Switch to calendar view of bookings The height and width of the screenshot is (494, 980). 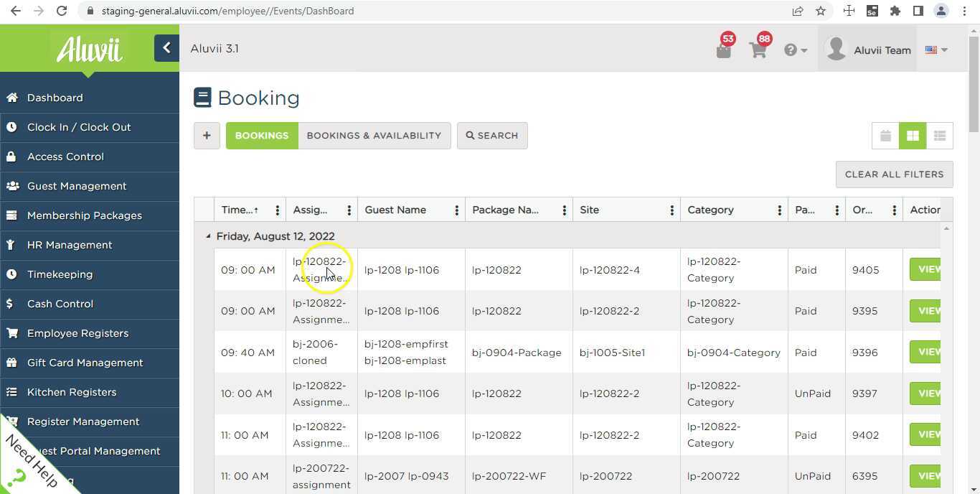885,136
